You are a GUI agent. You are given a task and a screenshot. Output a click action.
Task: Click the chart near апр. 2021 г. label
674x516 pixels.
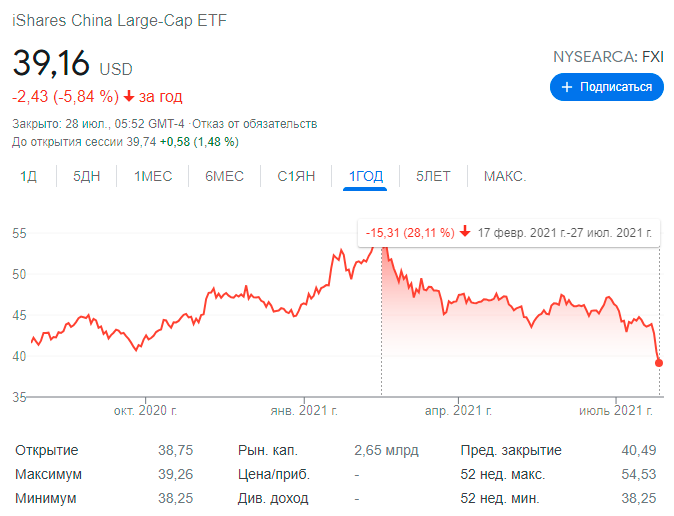click(x=458, y=411)
